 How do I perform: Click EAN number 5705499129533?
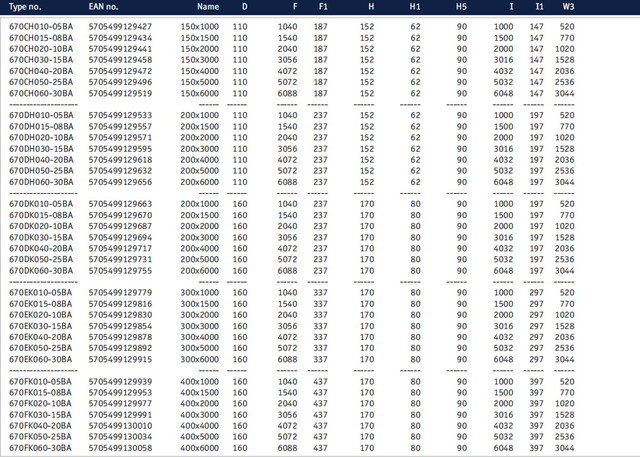(120, 115)
